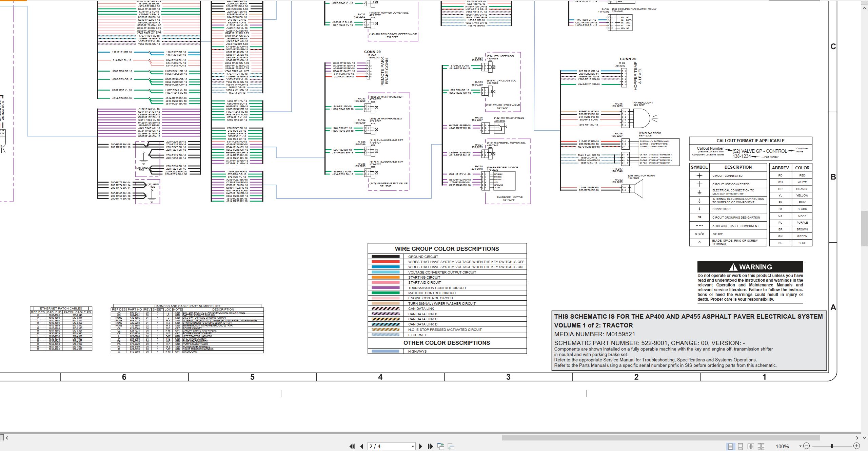The height and width of the screenshot is (451, 868).
Task: Switch to two-page facing view
Action: pyautogui.click(x=751, y=447)
